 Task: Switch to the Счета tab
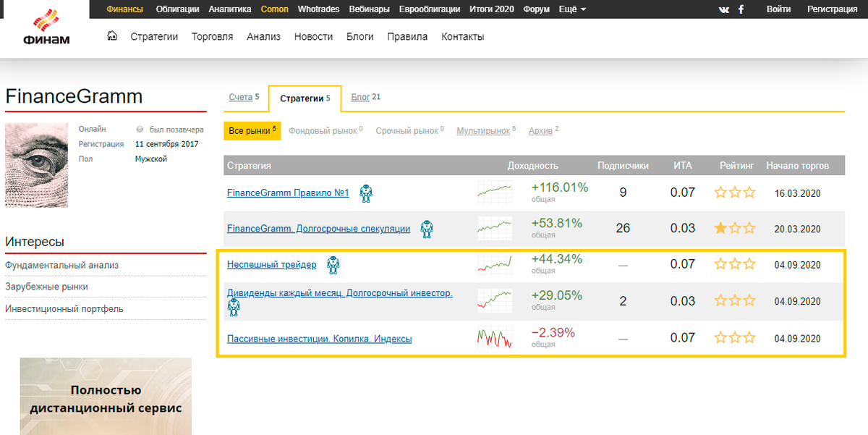[x=244, y=97]
